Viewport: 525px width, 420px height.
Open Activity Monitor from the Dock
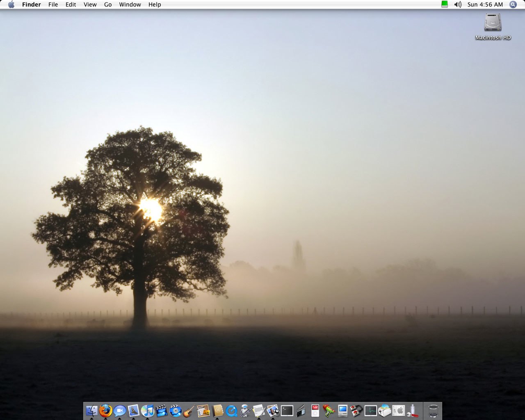pos(370,411)
